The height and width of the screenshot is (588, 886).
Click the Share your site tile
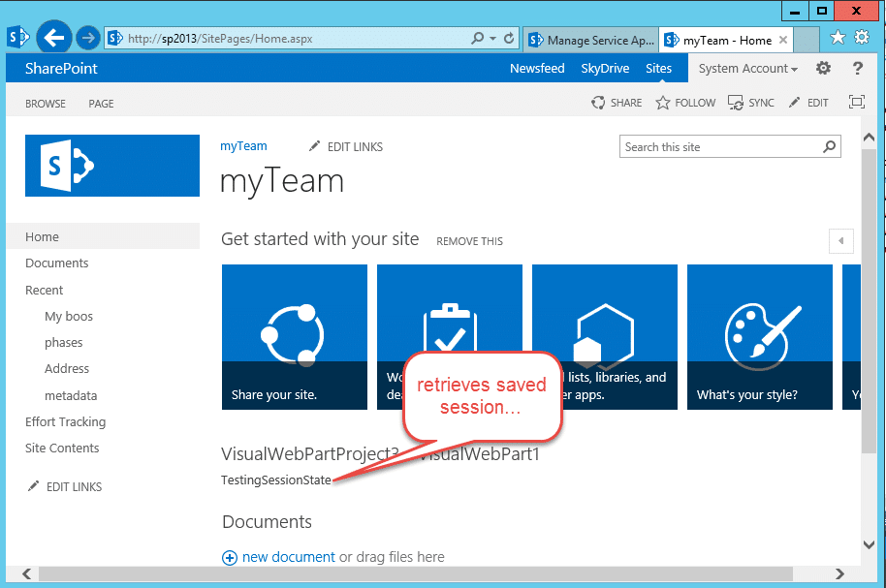[295, 337]
